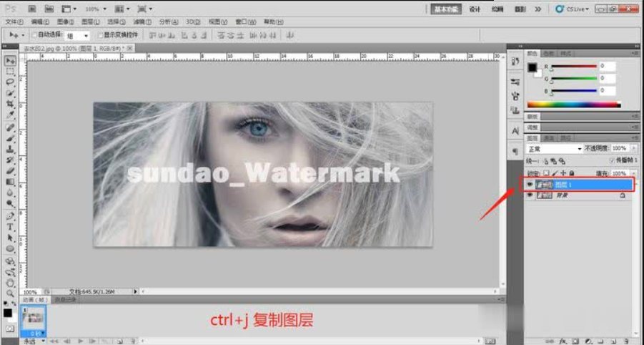Hide the 图层 1 layer eye
The height and width of the screenshot is (345, 644).
click(x=530, y=185)
